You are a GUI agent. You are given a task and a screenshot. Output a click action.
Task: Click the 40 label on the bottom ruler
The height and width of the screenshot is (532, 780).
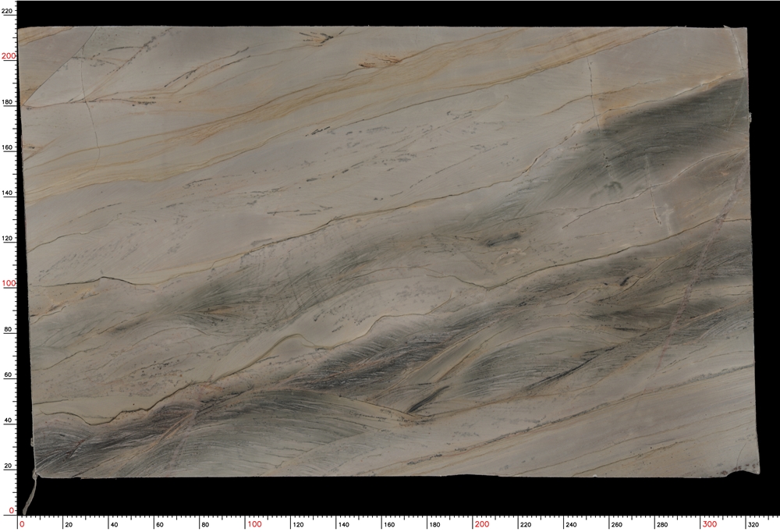113,525
